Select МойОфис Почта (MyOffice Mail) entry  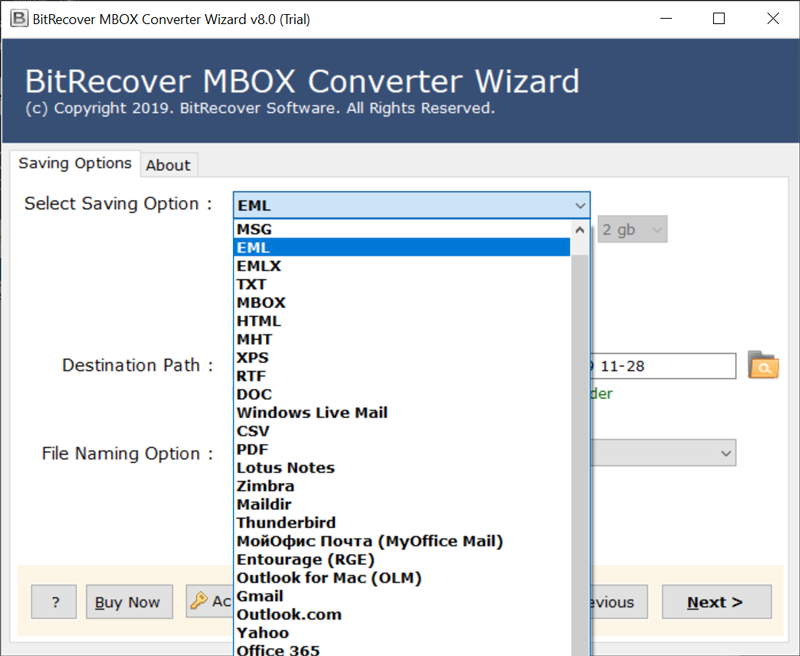(x=402, y=542)
